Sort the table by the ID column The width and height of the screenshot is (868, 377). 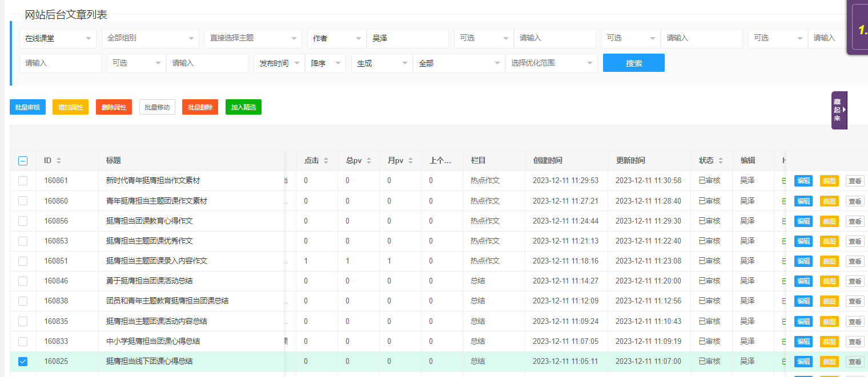click(x=58, y=161)
